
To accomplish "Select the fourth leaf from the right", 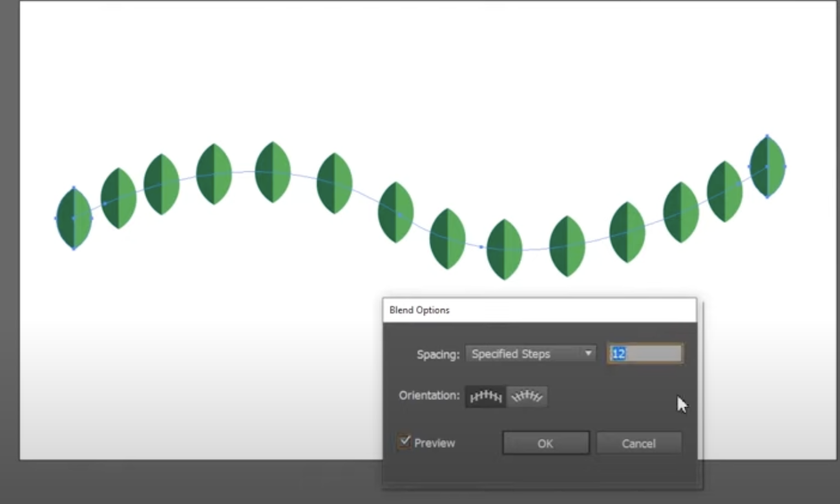I will pos(627,232).
